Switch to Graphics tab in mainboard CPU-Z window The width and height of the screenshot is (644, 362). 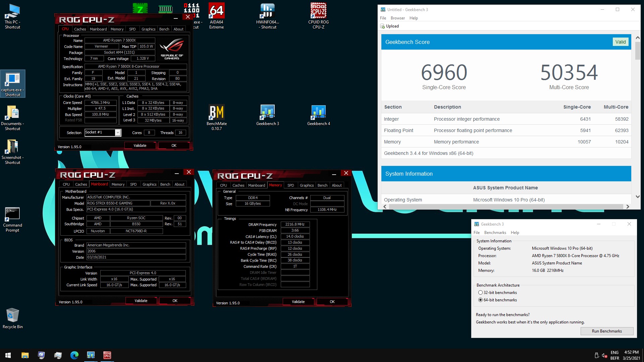[149, 184]
